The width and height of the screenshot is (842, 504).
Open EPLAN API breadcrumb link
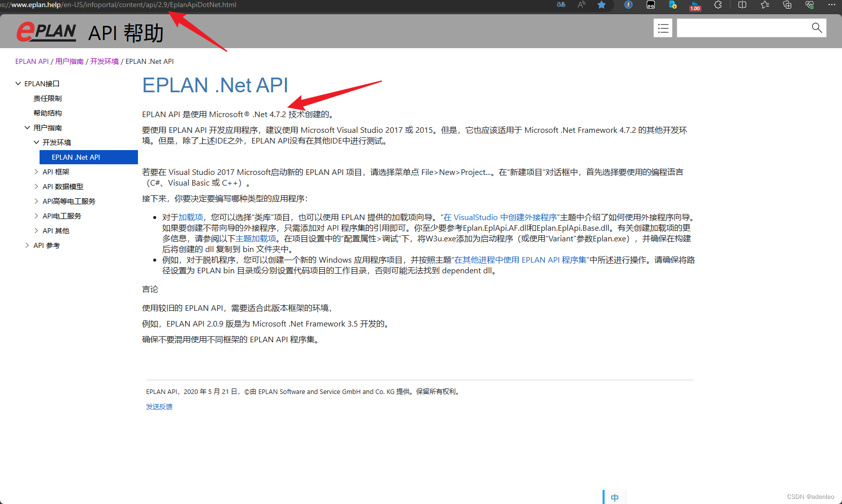pyautogui.click(x=32, y=61)
